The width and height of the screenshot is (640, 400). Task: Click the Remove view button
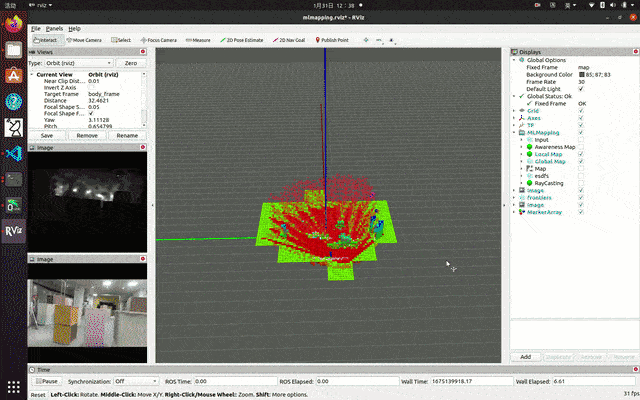87,136
